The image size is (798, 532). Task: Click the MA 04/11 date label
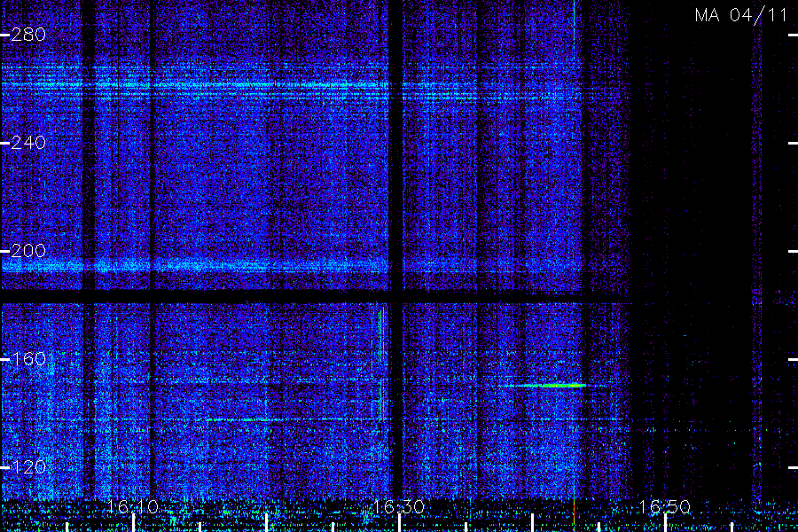tap(741, 15)
